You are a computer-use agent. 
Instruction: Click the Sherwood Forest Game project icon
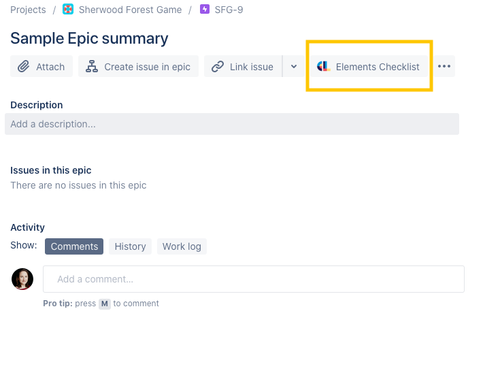(x=68, y=9)
